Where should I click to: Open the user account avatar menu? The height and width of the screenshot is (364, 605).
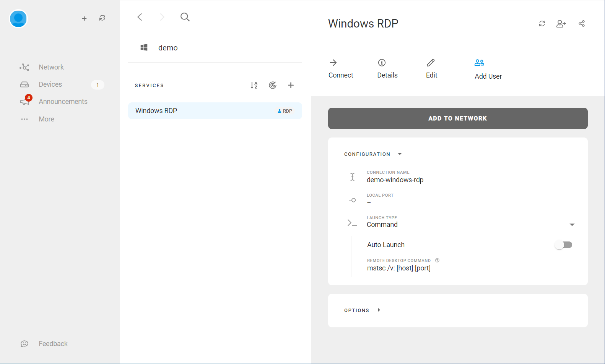[18, 18]
